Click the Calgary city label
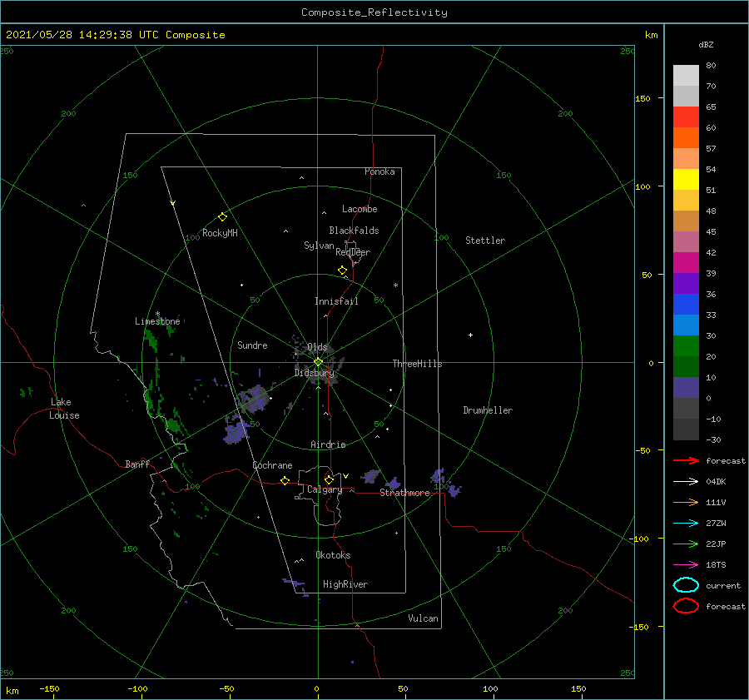This screenshot has height=700, width=749. [x=325, y=489]
